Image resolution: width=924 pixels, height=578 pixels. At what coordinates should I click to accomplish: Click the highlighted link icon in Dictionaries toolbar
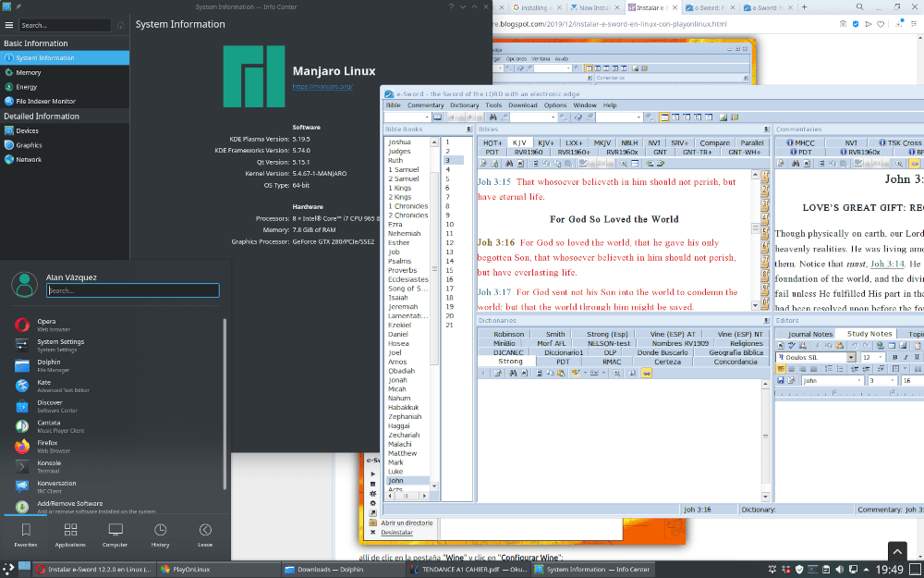(647, 374)
